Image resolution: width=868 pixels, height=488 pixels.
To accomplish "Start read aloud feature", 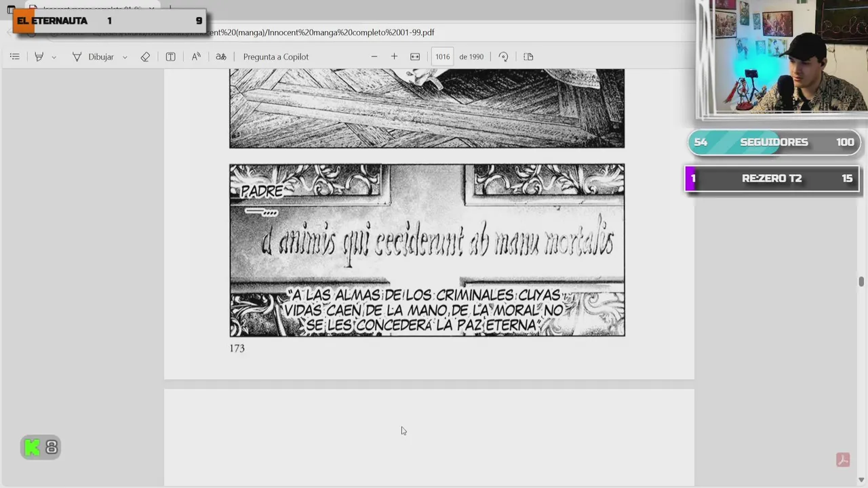I will point(196,57).
